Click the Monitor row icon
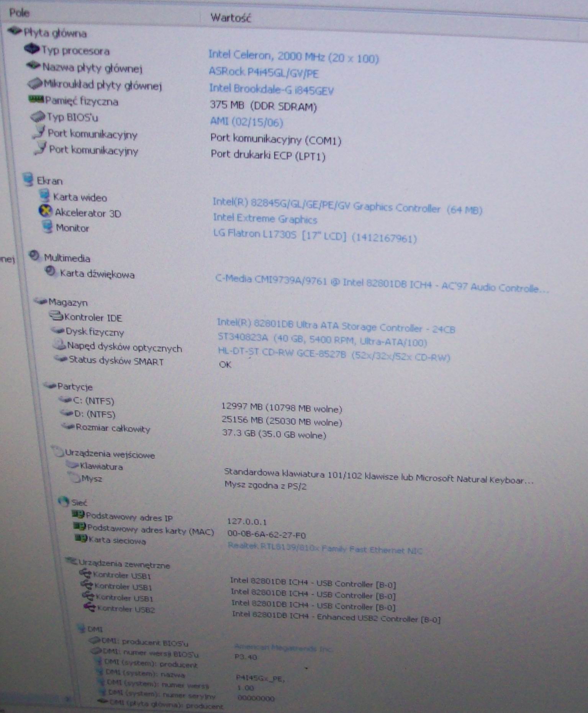588x713 pixels. pos(47,226)
